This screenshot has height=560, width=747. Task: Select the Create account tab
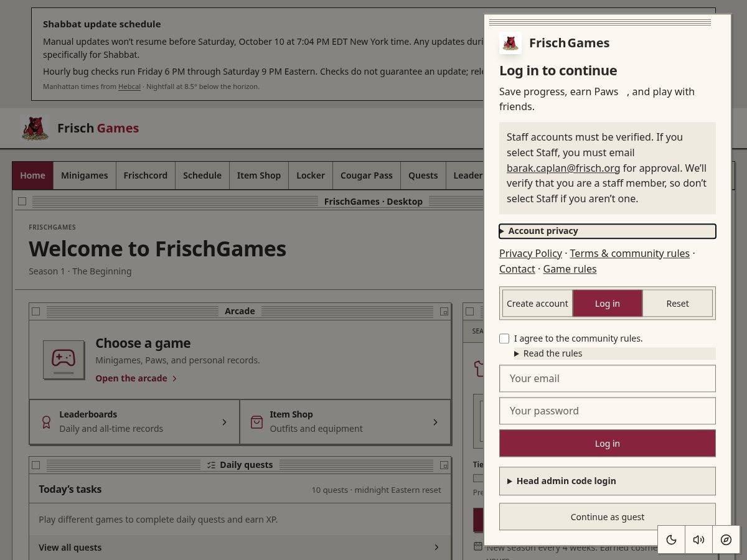coord(537,304)
